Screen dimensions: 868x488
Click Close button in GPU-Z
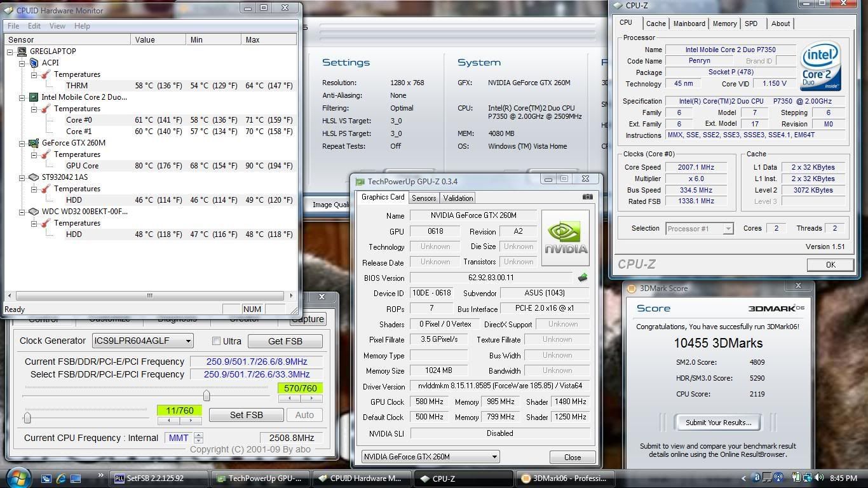(573, 457)
